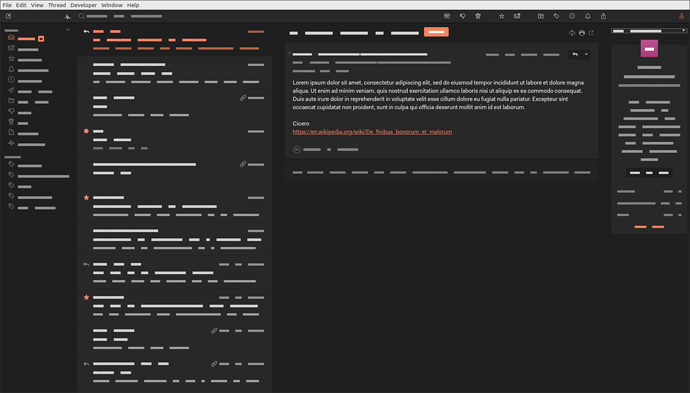Viewport: 690px width, 393px height.
Task: Open the reply options dropdown arrow
Action: pyautogui.click(x=586, y=54)
